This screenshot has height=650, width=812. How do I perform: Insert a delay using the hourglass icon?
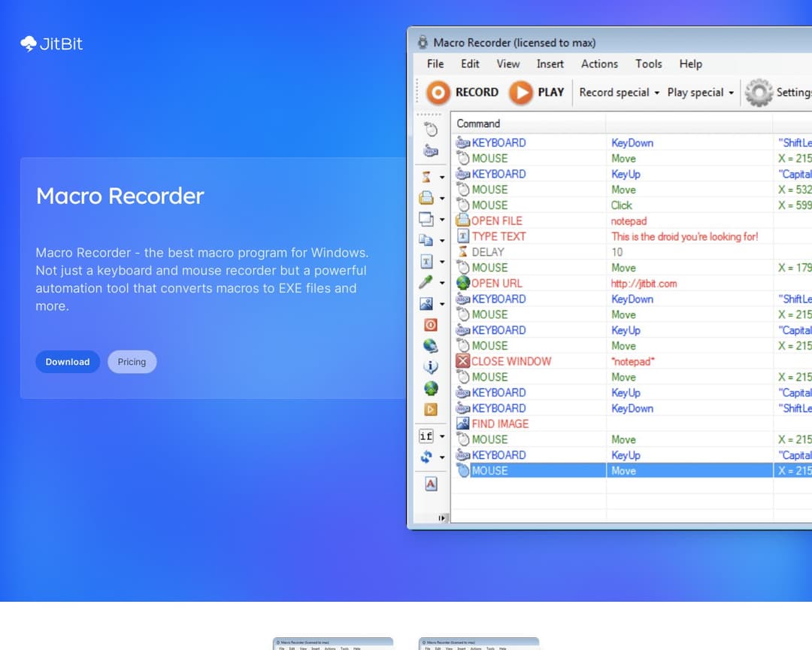click(x=429, y=177)
